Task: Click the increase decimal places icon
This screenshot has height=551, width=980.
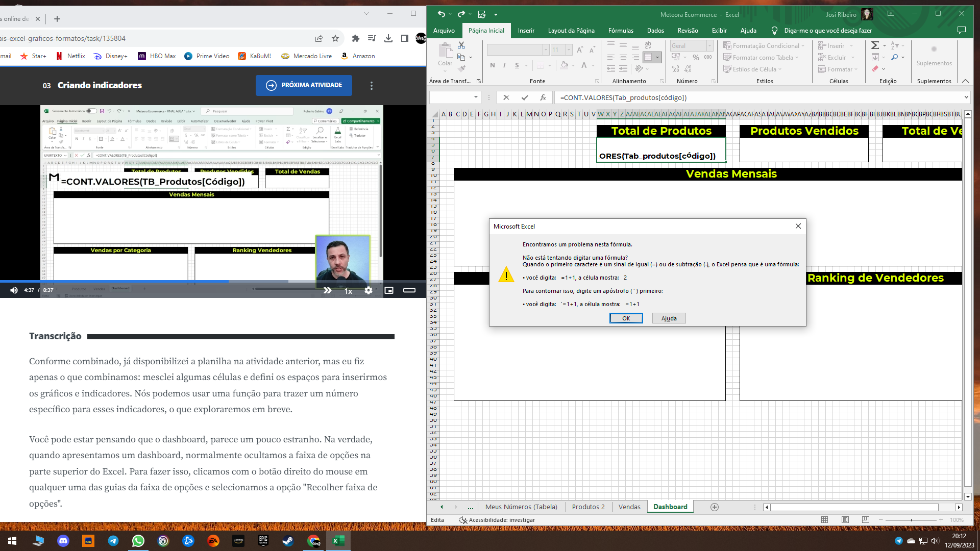Action: coord(676,69)
